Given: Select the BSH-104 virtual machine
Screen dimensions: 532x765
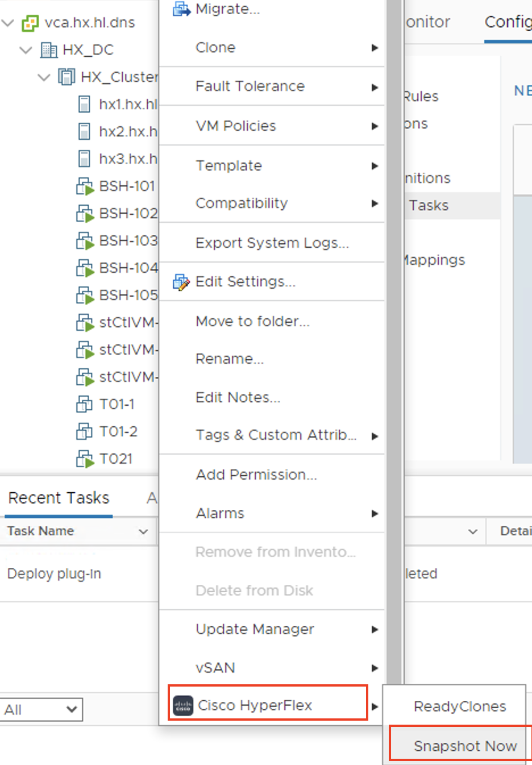Looking at the screenshot, I should [127, 268].
